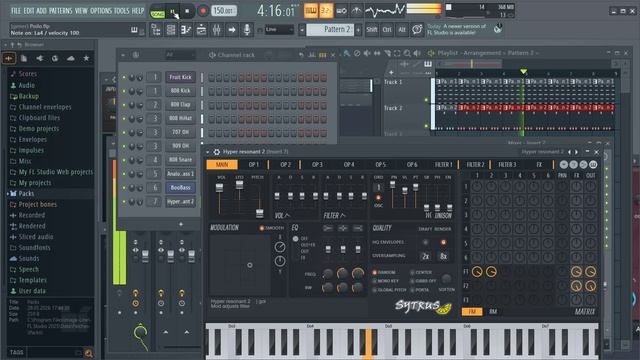Enable the RANDOM option in Sytrus
Screen dimensions: 640x360
click(x=374, y=272)
